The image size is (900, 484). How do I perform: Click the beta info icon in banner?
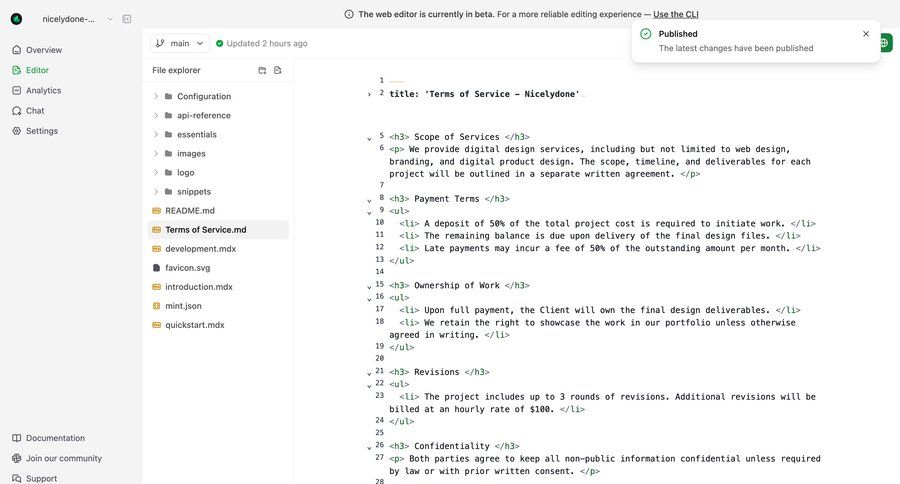(349, 14)
